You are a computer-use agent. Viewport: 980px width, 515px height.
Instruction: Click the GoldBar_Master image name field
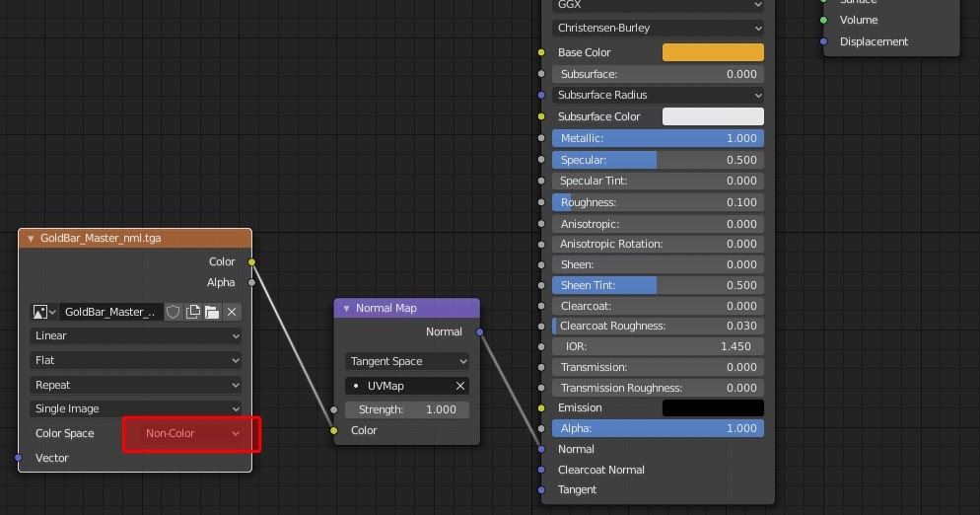point(111,312)
